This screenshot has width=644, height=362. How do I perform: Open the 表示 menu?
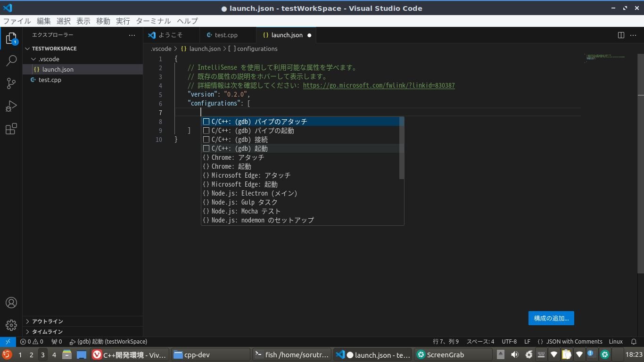[x=83, y=21]
